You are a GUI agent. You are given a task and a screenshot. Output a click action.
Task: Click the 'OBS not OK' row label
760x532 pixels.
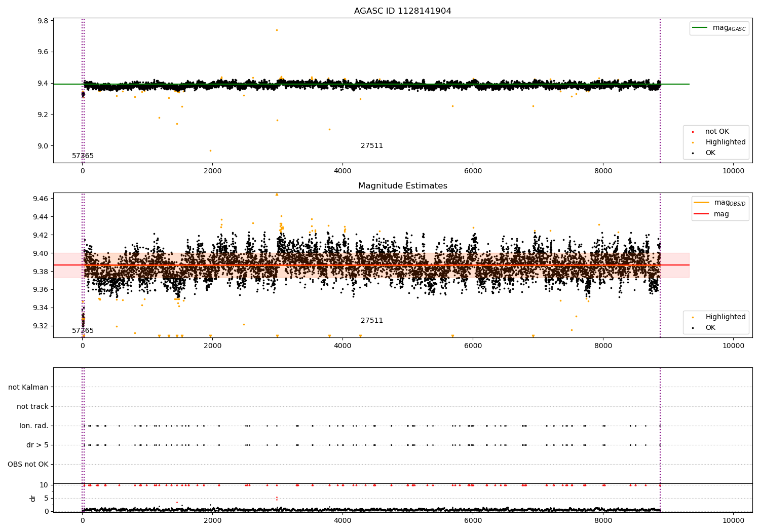click(28, 464)
